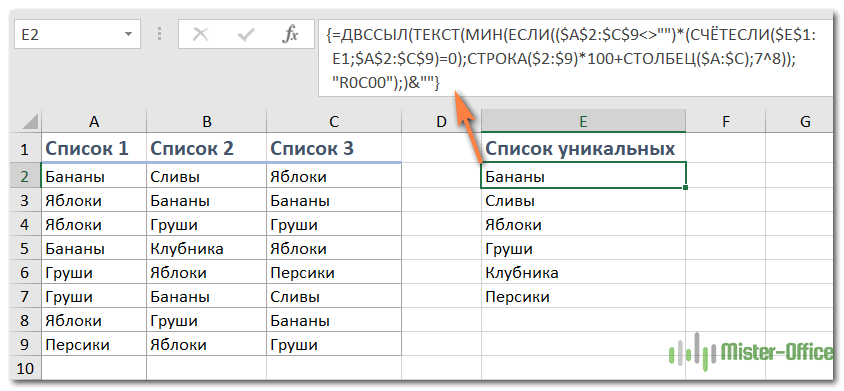Select column B header

(x=207, y=122)
